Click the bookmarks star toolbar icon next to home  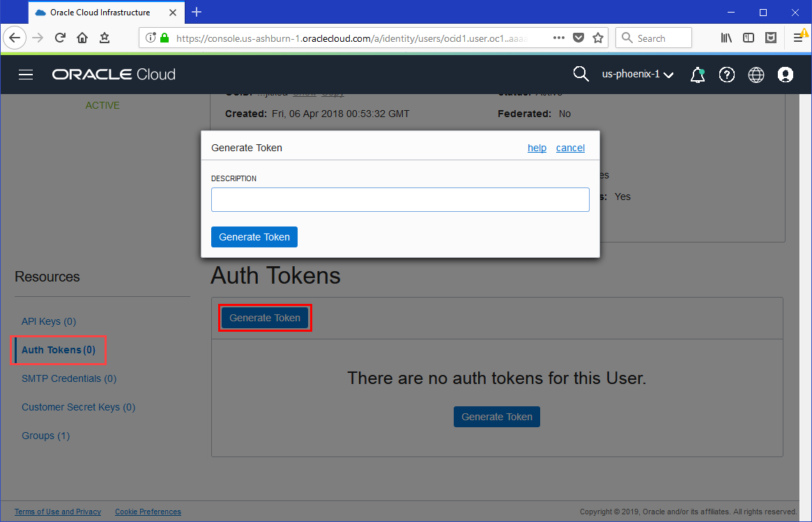tap(104, 38)
